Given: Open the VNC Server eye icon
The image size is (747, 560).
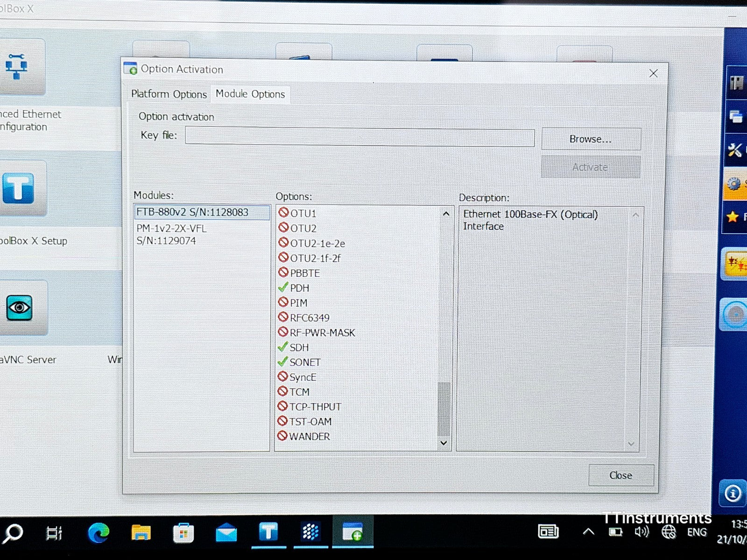Looking at the screenshot, I should click(x=20, y=308).
